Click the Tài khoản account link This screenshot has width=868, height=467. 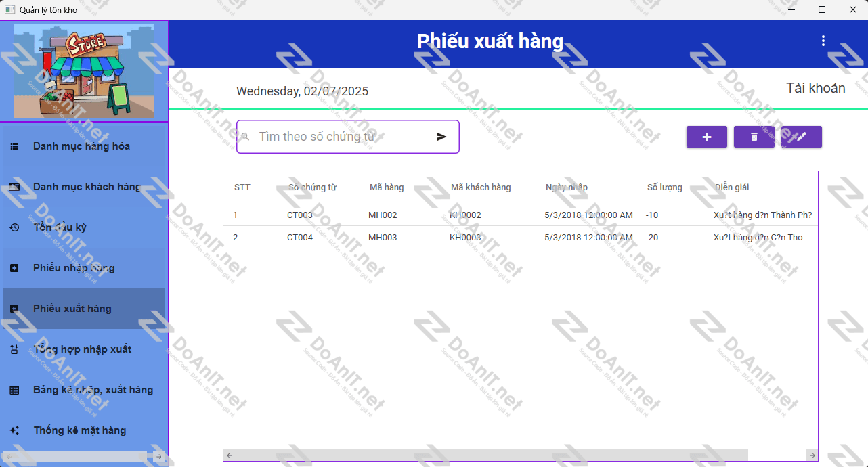815,88
